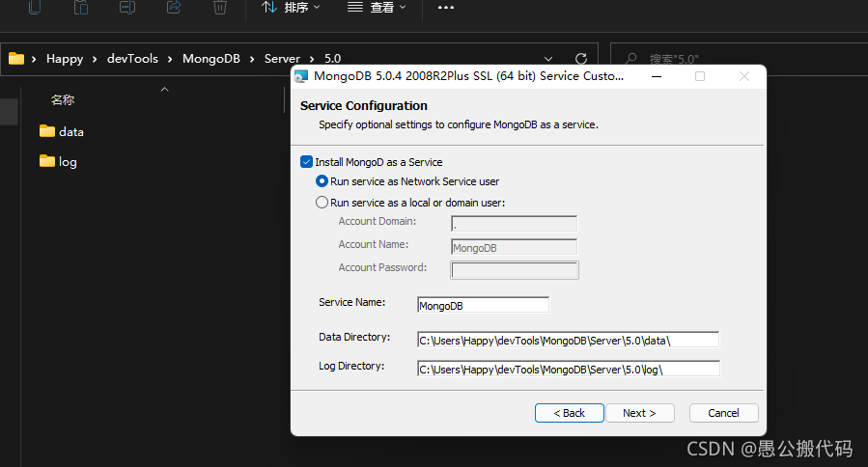Screen dimensions: 868x467
Task: Click the share icon in Explorer toolbar
Action: point(174,7)
